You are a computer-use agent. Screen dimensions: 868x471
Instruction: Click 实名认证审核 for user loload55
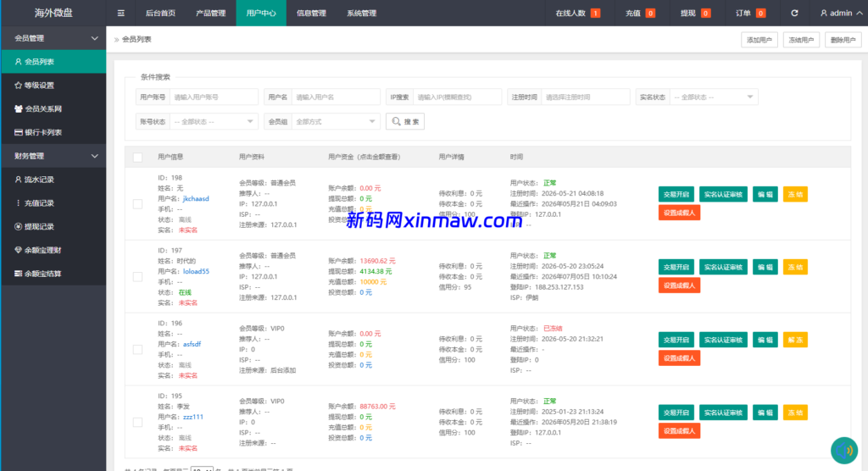coord(723,268)
